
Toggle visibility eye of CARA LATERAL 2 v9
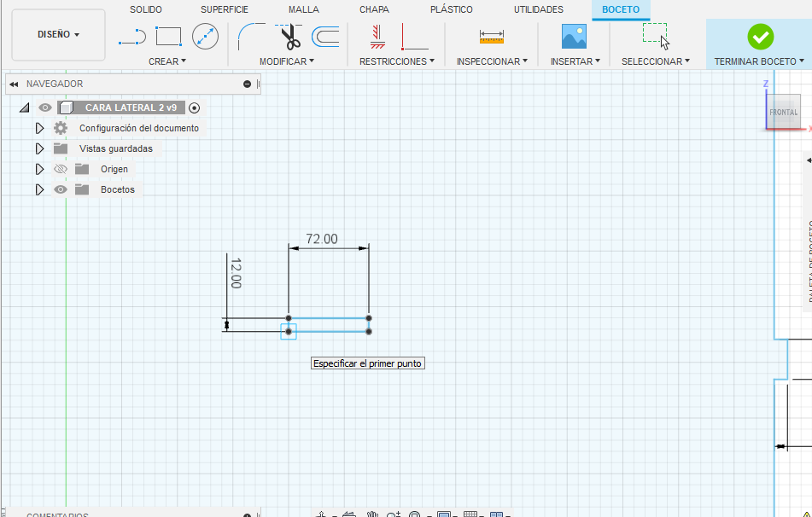(45, 107)
